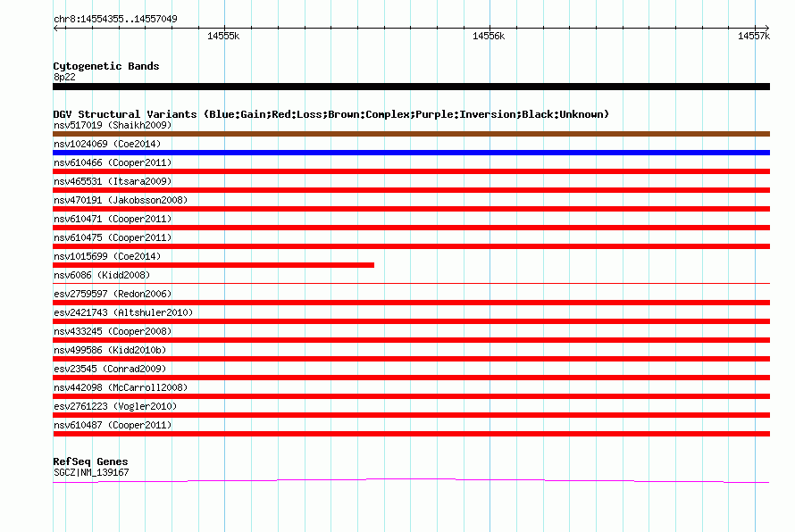Click the red bar under nsv610475
The width and height of the screenshot is (795, 532).
coord(411,246)
